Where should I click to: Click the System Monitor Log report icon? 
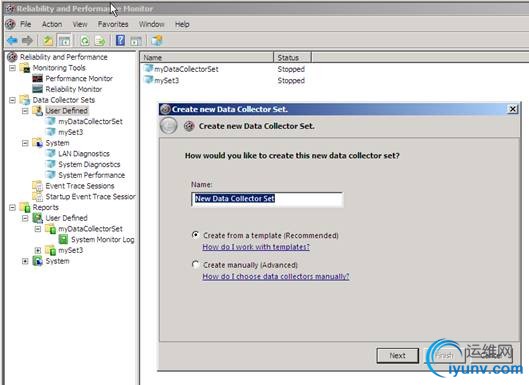pos(63,239)
